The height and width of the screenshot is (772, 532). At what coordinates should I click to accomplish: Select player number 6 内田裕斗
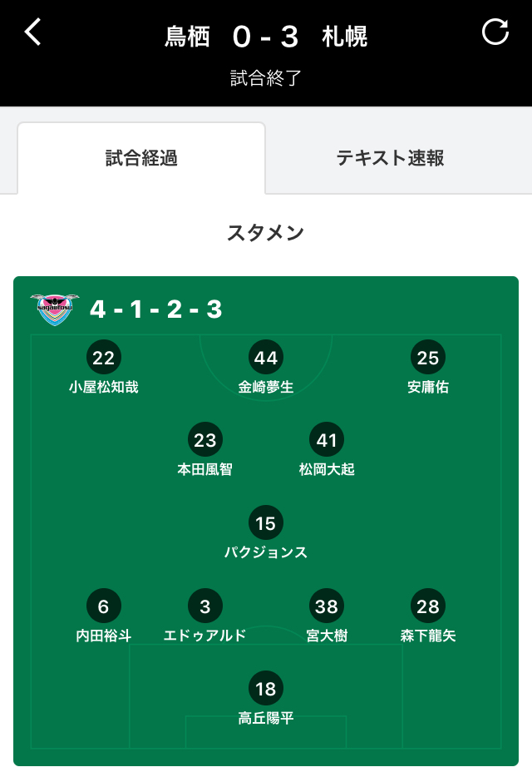point(103,616)
